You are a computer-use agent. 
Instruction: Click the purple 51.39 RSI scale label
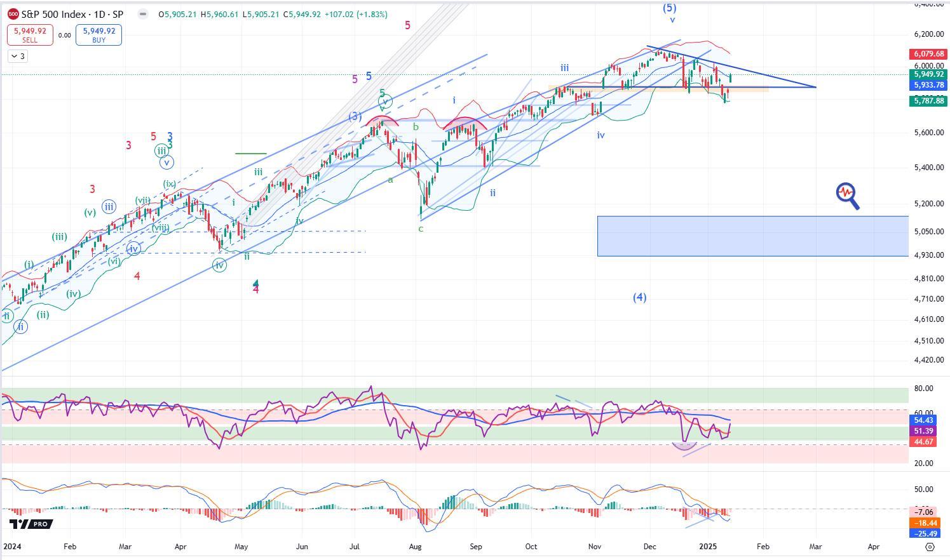(x=923, y=431)
